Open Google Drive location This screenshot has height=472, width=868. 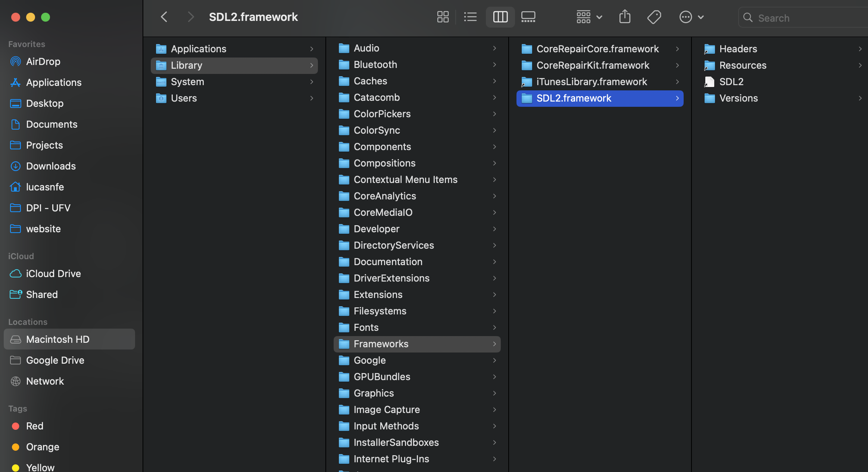click(x=55, y=360)
